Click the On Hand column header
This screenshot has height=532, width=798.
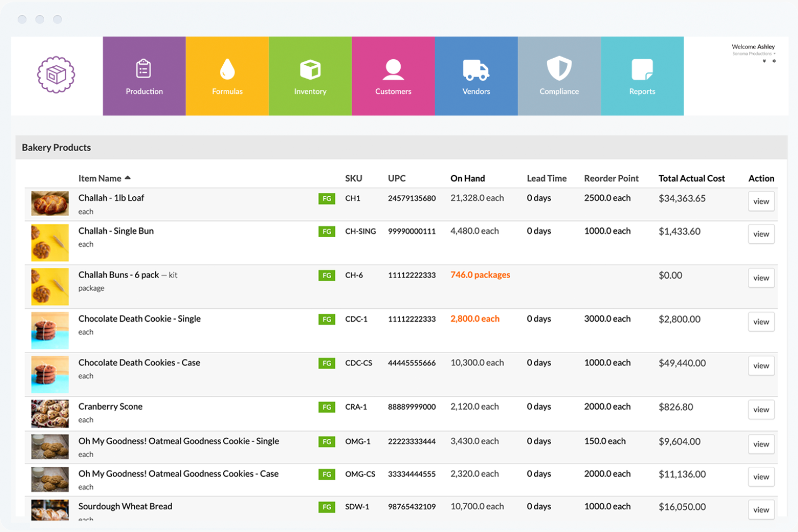point(467,178)
